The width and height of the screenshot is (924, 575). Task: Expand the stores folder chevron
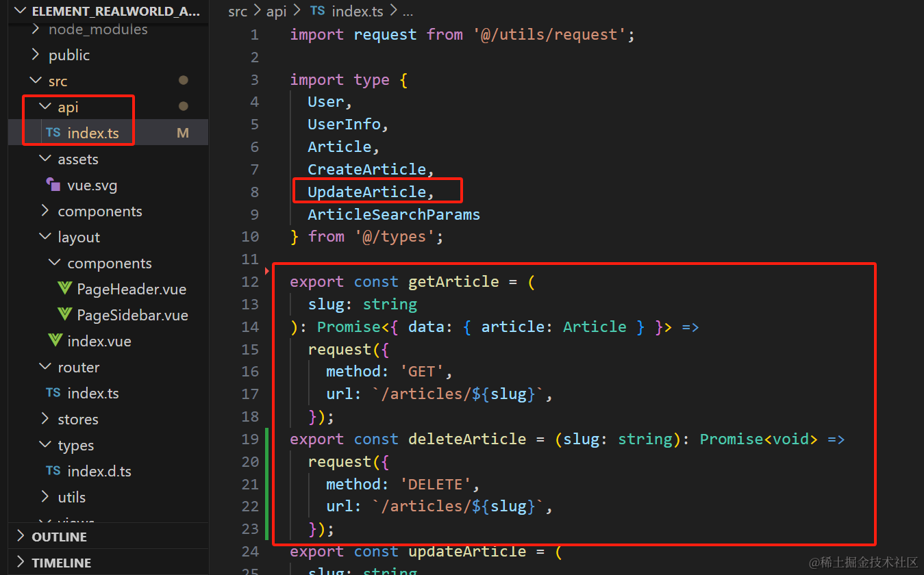pyautogui.click(x=46, y=419)
